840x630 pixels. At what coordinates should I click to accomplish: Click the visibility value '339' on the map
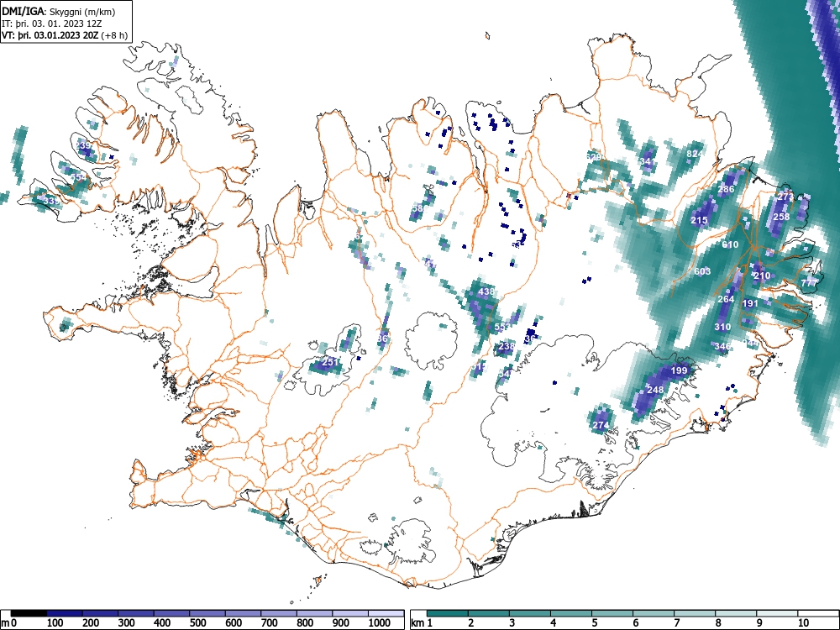pos(52,201)
